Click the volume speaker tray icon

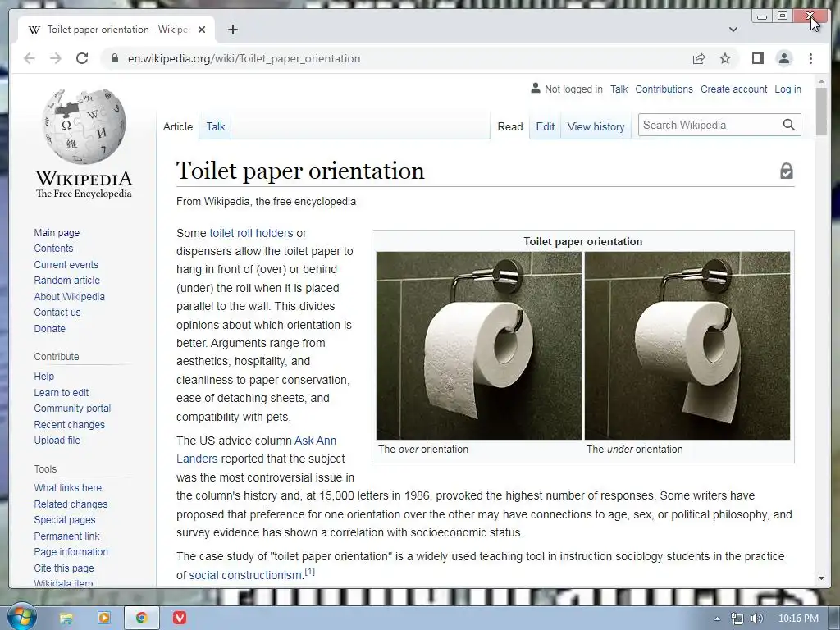click(x=756, y=619)
